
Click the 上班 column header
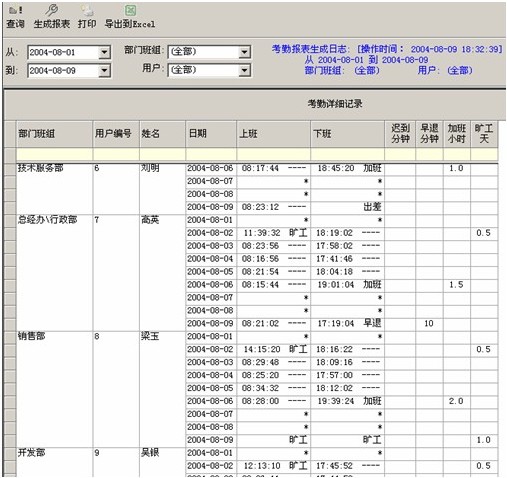(x=273, y=134)
